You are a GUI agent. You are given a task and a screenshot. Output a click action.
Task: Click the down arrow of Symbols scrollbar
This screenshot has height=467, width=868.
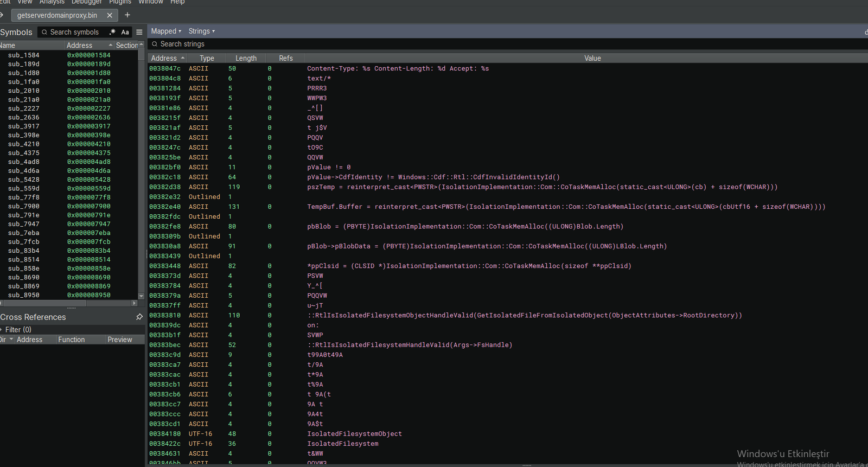coord(142,296)
